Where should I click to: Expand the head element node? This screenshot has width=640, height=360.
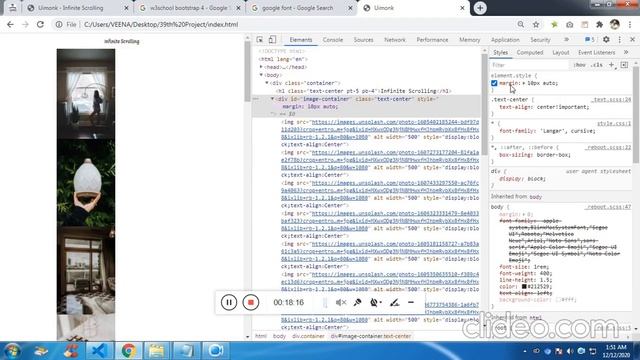point(261,67)
